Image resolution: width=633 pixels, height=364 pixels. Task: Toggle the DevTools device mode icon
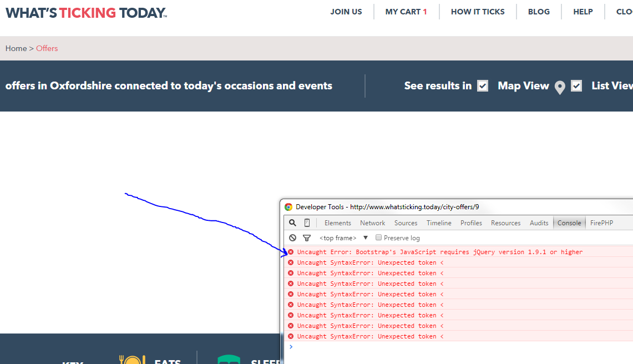pos(307,223)
